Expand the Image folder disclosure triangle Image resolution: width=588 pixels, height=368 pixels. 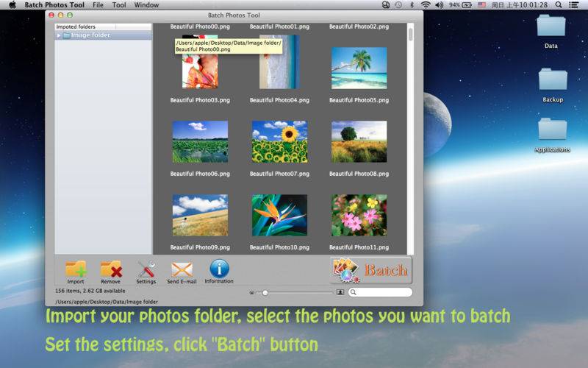pos(59,35)
